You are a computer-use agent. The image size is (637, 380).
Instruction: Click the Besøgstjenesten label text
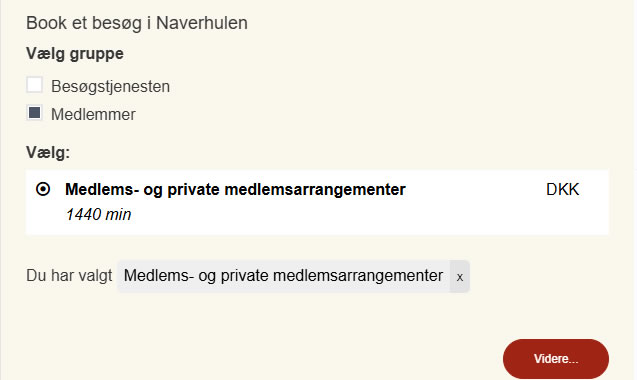(x=110, y=87)
